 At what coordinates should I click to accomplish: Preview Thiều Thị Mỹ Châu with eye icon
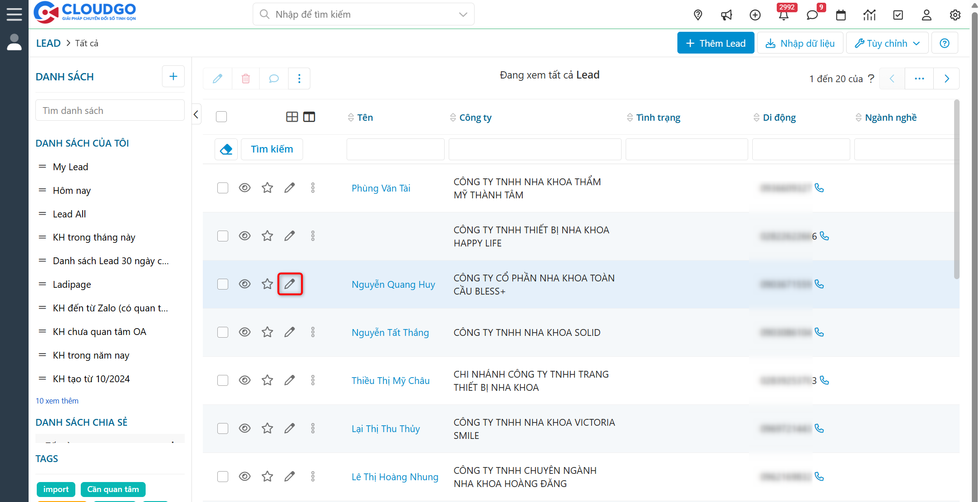click(x=245, y=380)
